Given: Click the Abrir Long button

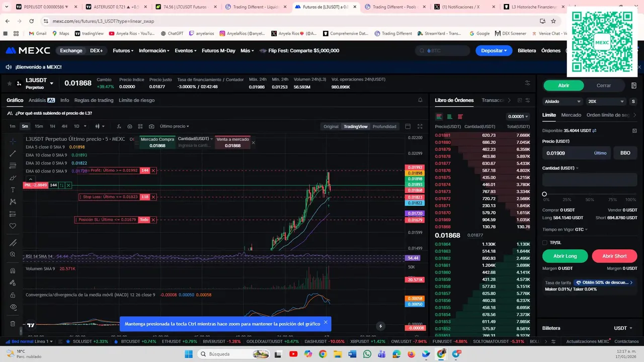Looking at the screenshot, I should 565,256.
